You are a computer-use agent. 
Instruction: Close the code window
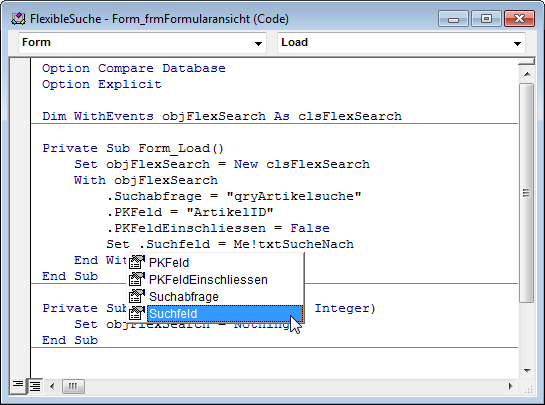tap(519, 19)
